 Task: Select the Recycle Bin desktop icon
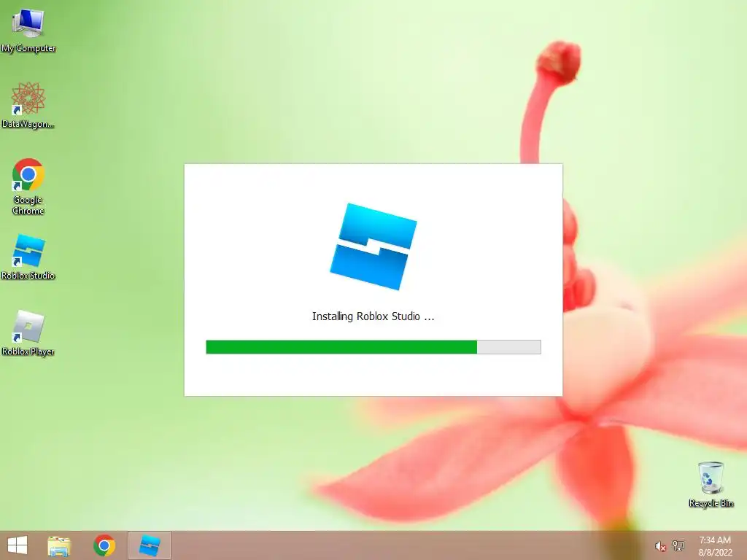tap(711, 484)
